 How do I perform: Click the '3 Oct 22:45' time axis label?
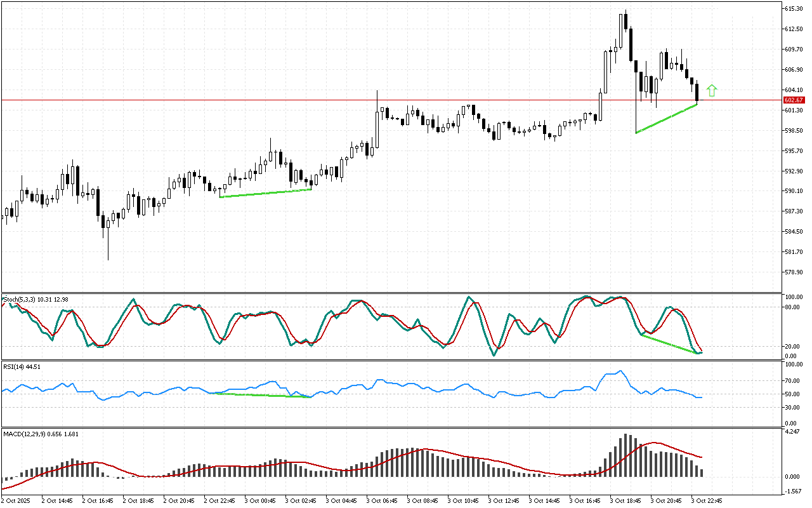tap(707, 500)
